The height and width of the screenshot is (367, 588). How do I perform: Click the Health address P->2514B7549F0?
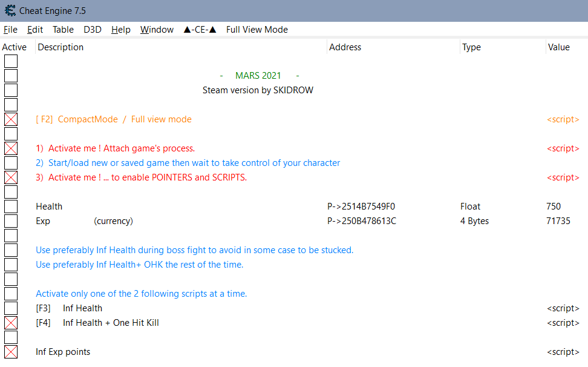(361, 207)
